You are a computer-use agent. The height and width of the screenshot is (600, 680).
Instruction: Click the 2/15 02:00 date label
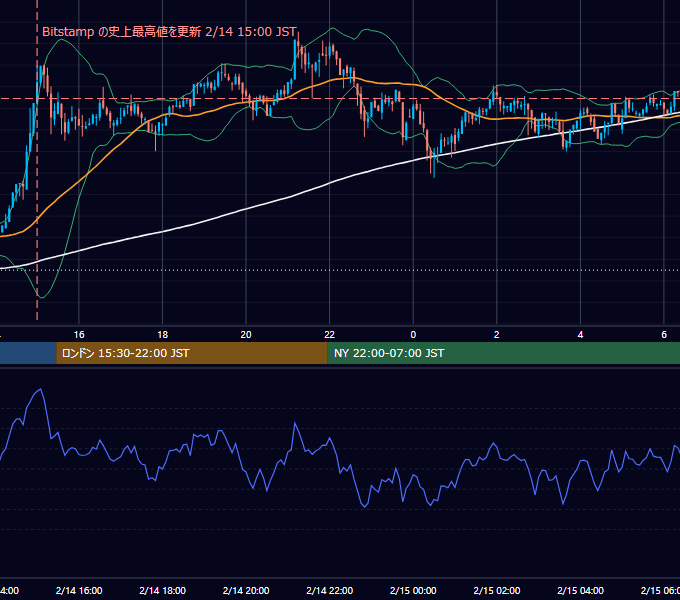pyautogui.click(x=497, y=590)
